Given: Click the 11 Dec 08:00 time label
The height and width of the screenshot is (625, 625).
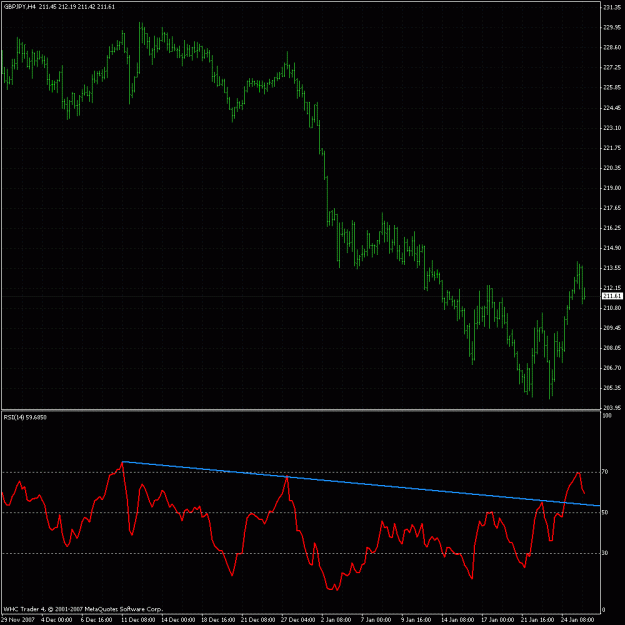Looking at the screenshot, I should click(138, 620).
